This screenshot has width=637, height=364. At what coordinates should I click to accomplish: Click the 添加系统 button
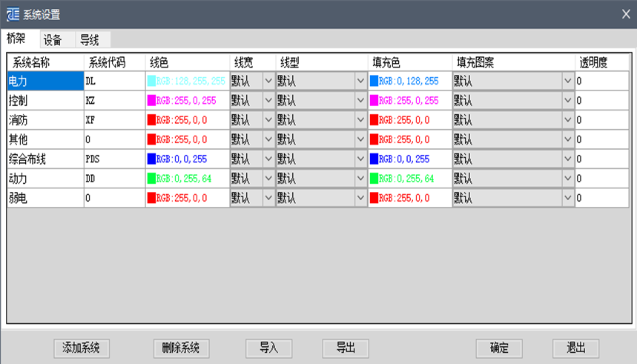82,348
